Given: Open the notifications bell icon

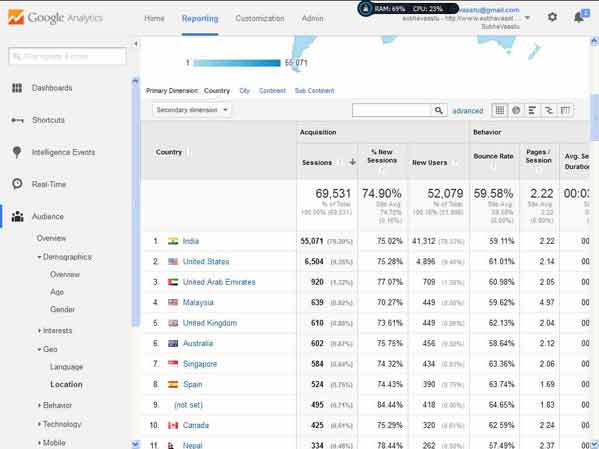Looking at the screenshot, I should pyautogui.click(x=579, y=17).
